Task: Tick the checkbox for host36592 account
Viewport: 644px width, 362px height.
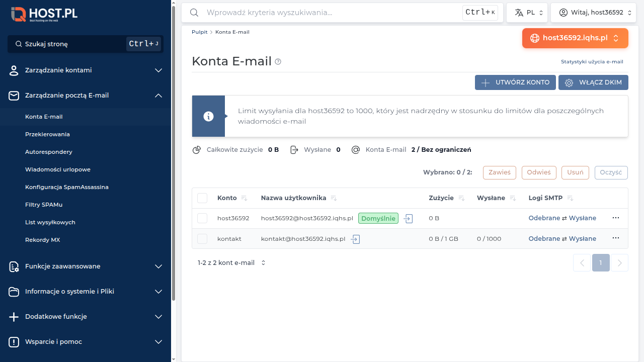Action: coord(202,218)
